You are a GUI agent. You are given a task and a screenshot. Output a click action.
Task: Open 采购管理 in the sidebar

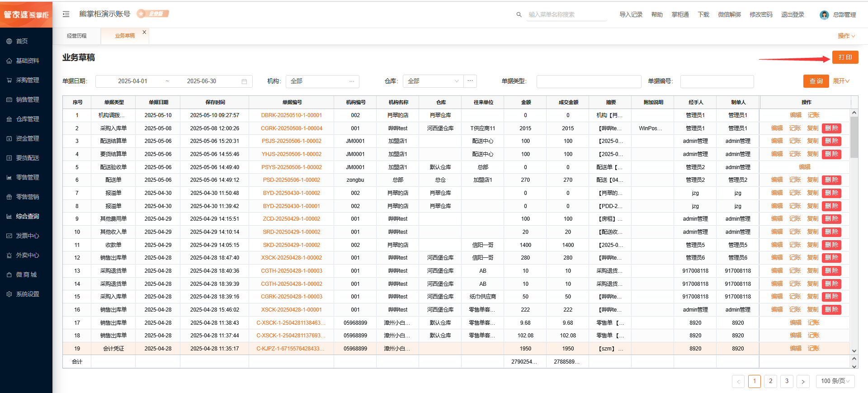tap(27, 80)
